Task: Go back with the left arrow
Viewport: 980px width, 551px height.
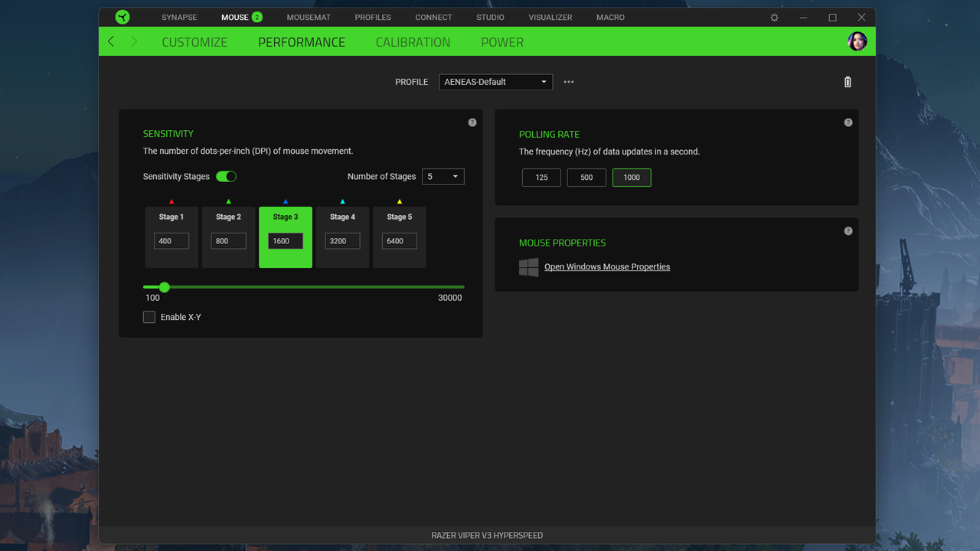Action: [111, 41]
